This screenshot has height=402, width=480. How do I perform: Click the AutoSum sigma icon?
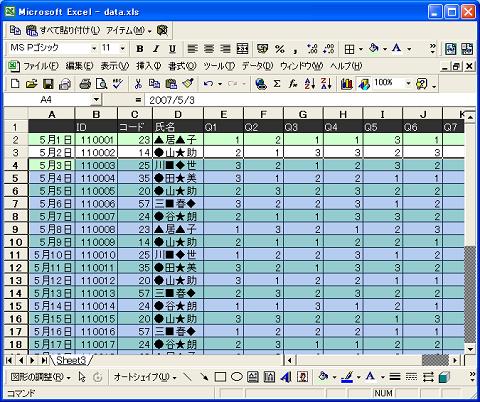pyautogui.click(x=277, y=84)
